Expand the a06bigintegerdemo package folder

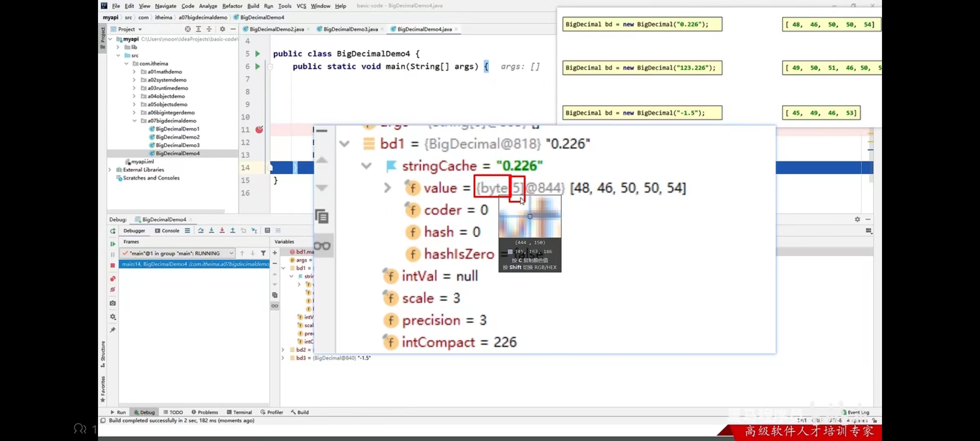[134, 113]
